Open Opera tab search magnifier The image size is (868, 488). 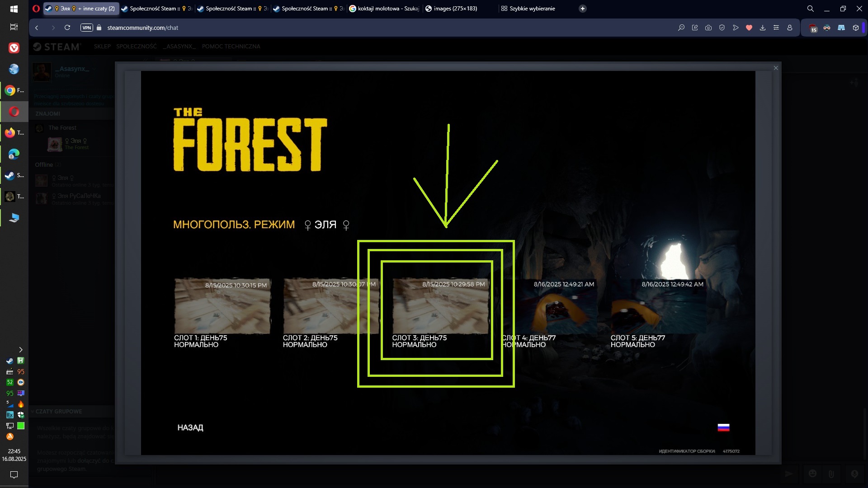[x=810, y=9]
